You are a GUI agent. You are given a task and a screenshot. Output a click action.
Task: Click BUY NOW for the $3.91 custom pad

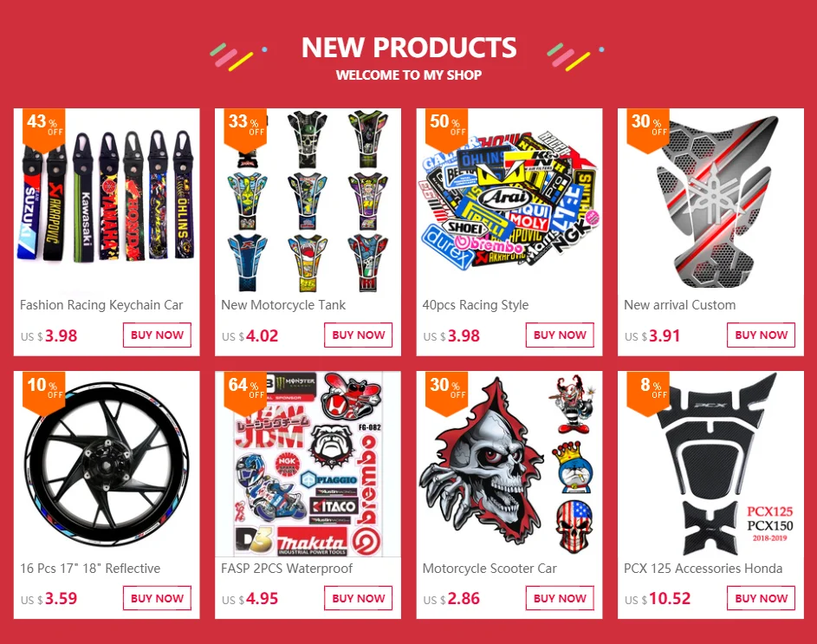[762, 335]
